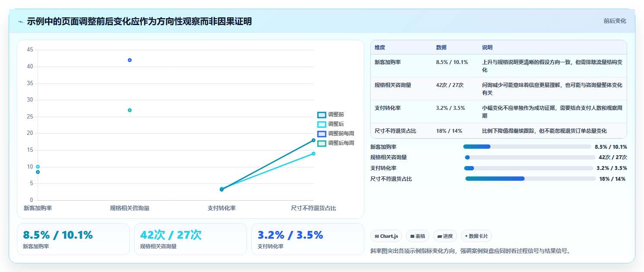The width and height of the screenshot is (644, 272).
Task: Click the 前后变化 tag in header
Action: [x=615, y=21]
